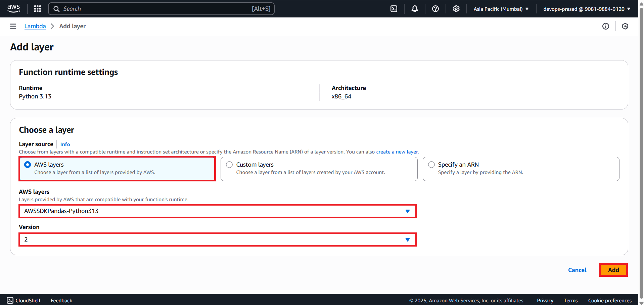Viewport: 644px width, 305px height.
Task: Open the resource history clock icon
Action: coord(625,26)
